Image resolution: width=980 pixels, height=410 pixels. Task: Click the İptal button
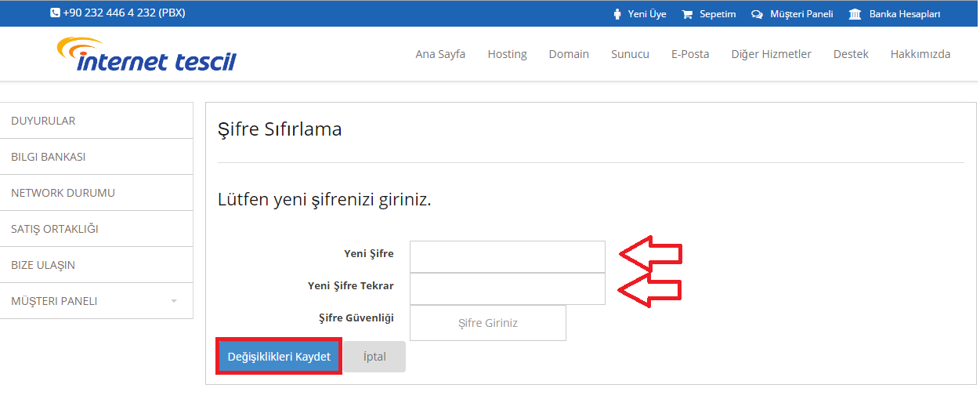click(374, 357)
